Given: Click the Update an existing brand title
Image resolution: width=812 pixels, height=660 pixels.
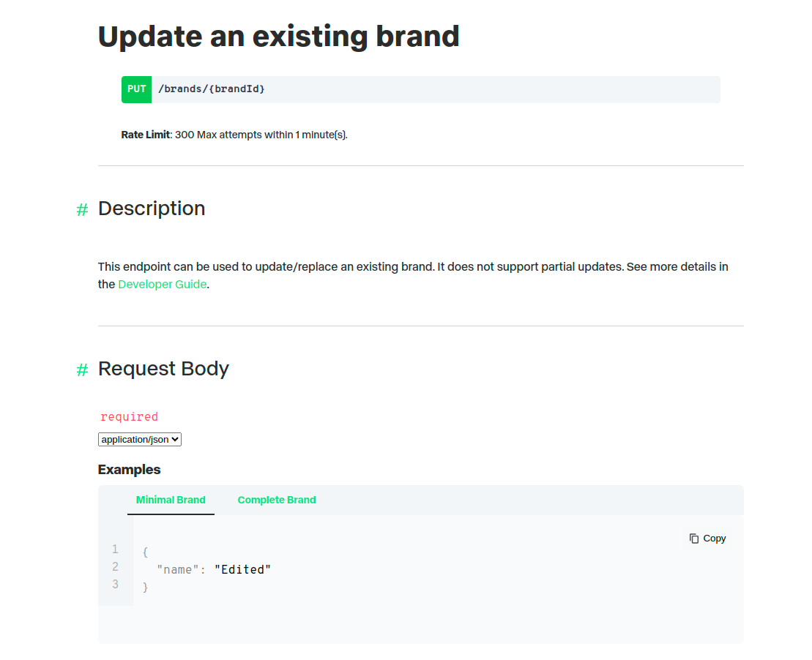Looking at the screenshot, I should 278,37.
